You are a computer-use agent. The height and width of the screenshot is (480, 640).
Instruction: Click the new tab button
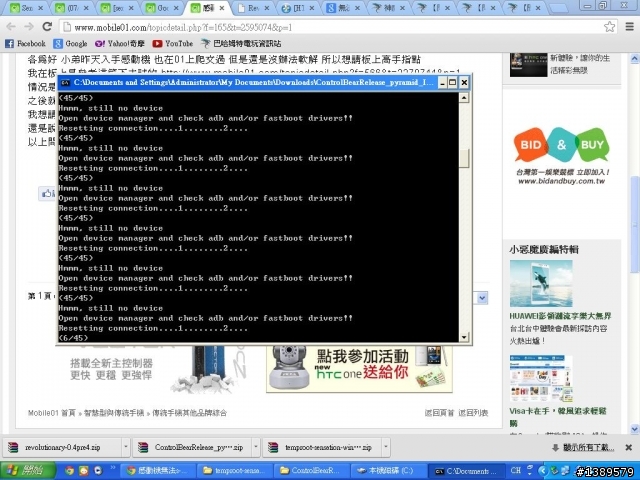coord(559,8)
